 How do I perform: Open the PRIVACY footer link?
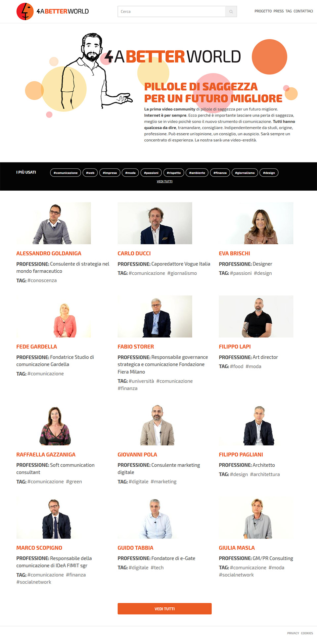[x=293, y=633]
